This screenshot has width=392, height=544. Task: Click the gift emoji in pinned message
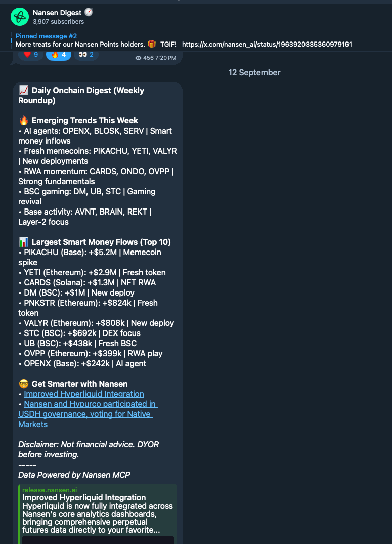click(x=152, y=44)
